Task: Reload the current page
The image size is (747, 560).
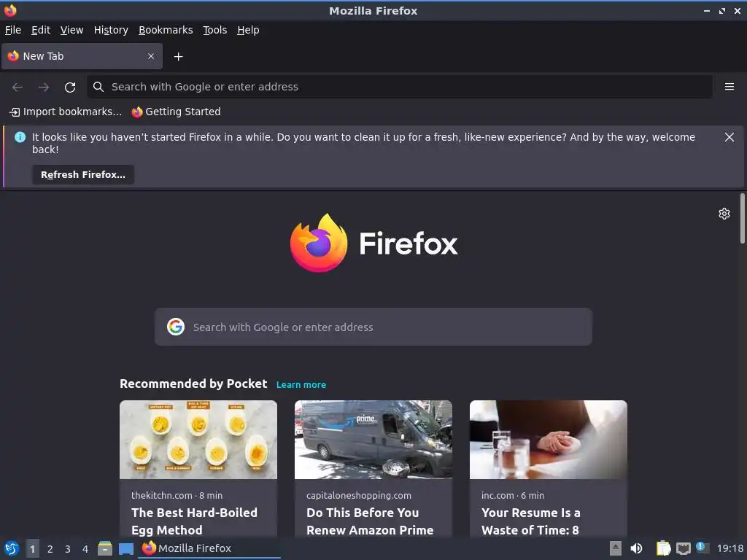Action: click(x=70, y=87)
